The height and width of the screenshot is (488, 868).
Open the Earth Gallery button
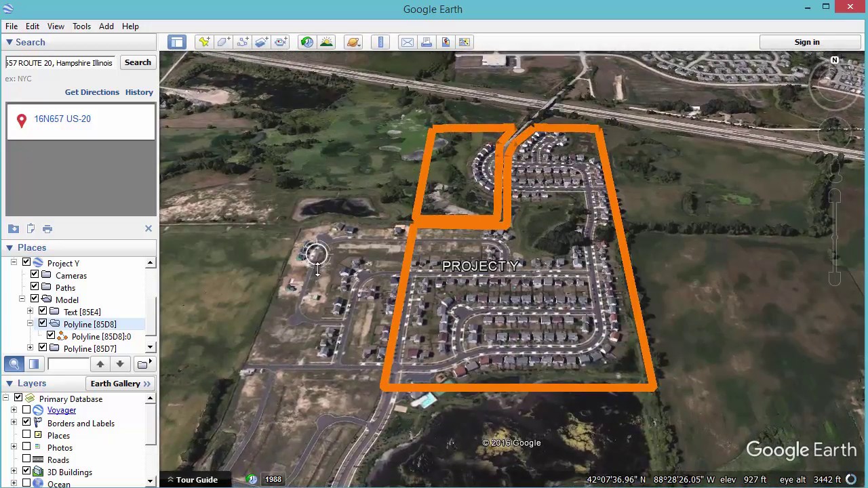click(121, 384)
